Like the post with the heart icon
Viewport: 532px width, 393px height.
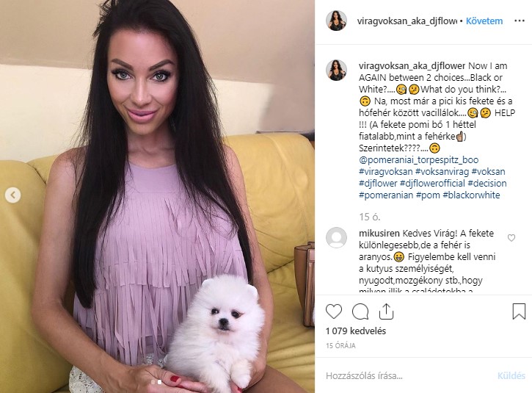pos(334,311)
